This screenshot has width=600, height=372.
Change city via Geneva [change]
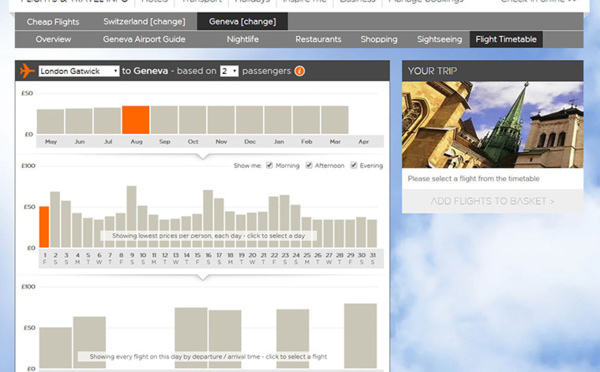click(242, 21)
